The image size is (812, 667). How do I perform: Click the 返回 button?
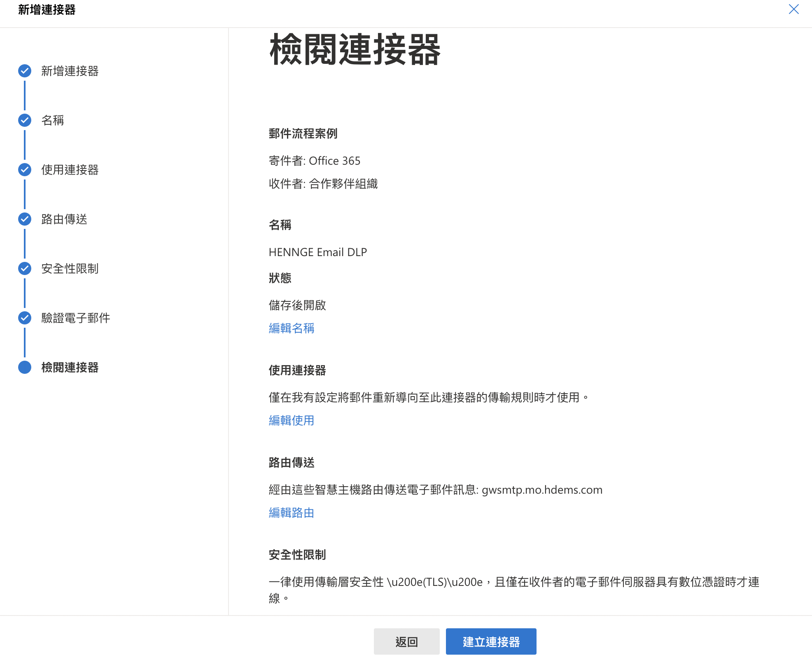[406, 641]
